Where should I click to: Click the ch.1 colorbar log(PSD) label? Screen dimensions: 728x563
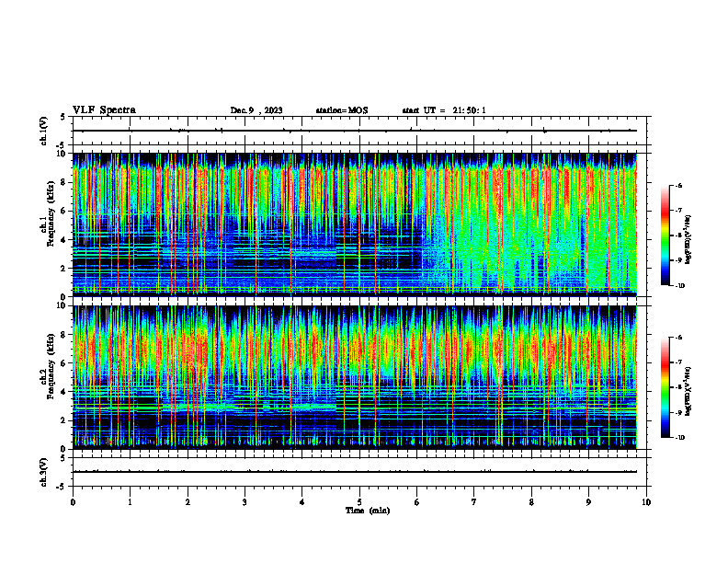688,239
